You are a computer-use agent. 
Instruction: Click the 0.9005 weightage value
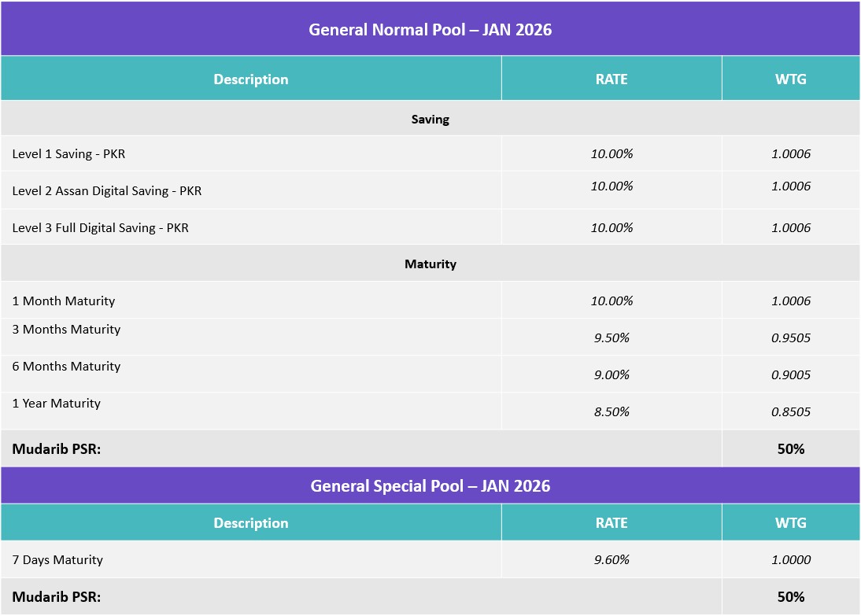coord(790,375)
